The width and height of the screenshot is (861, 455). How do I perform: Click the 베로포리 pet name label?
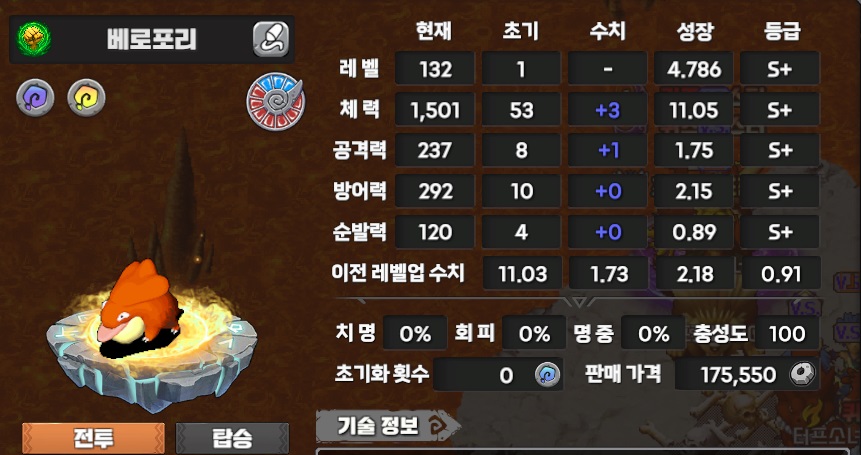[152, 40]
